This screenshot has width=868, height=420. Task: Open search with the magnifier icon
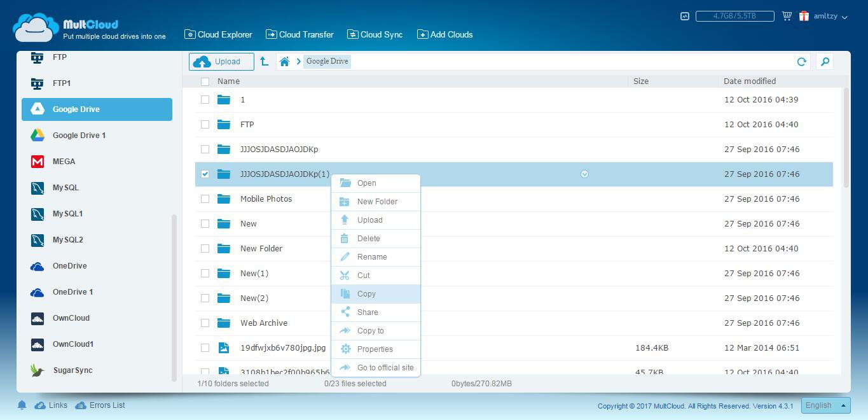[825, 62]
